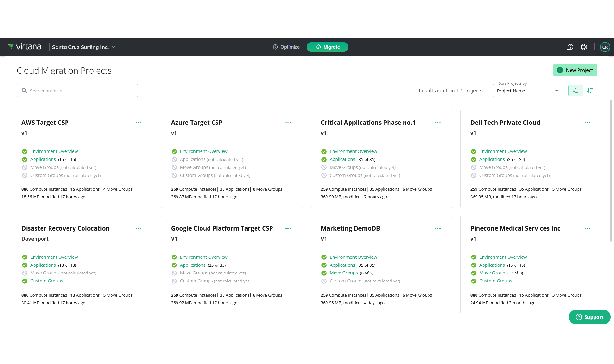Click the page vertical scrollbar
The width and height of the screenshot is (614, 364).
click(611, 171)
